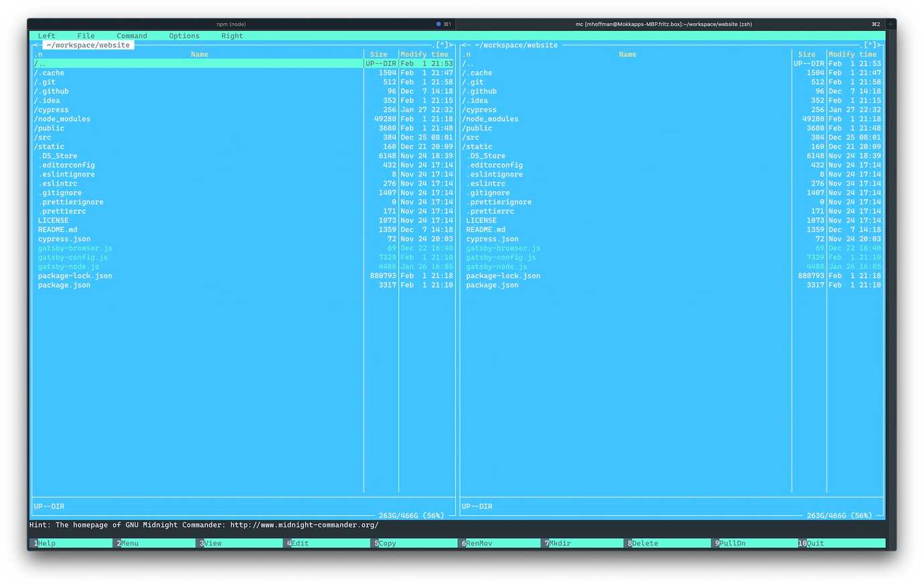The height and width of the screenshot is (587, 924).
Task: Click the right panel's back-history arrow
Action: coord(465,46)
